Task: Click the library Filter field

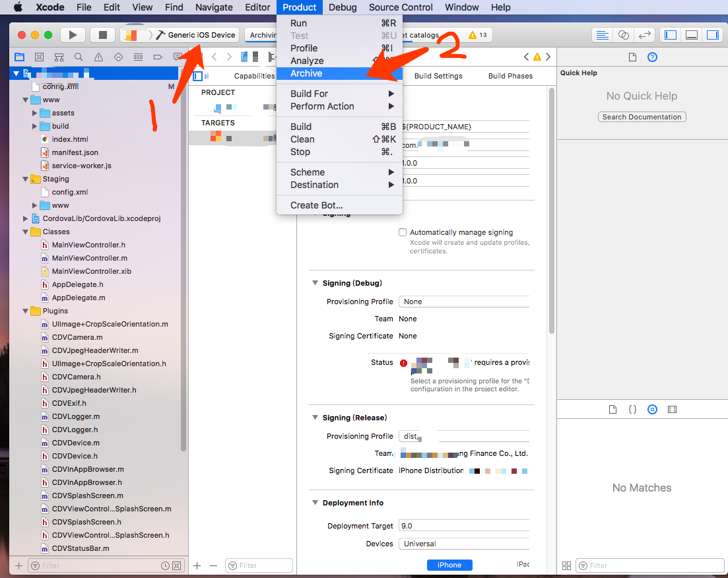Action: click(650, 565)
